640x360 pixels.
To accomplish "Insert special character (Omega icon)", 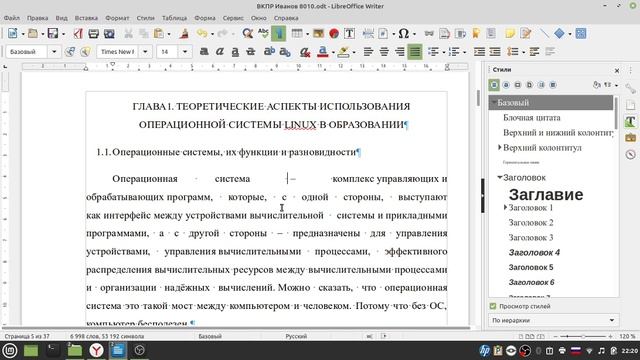I will point(403,33).
